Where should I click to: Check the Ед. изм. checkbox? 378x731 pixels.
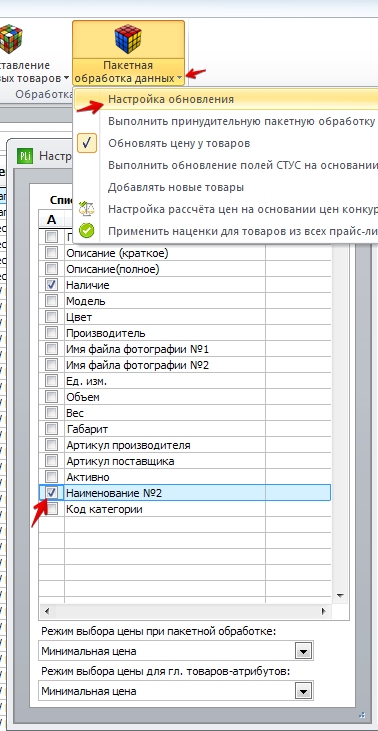(x=52, y=381)
